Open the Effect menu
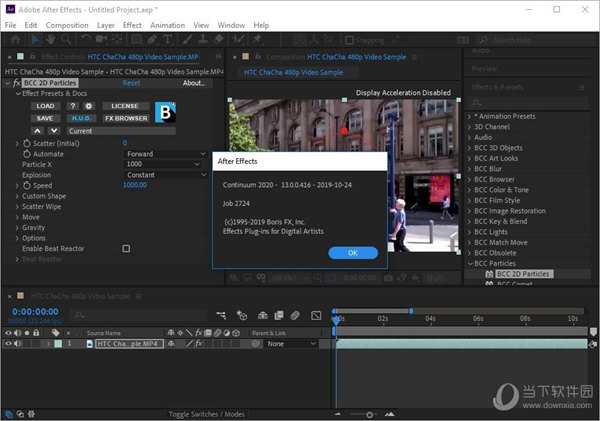 (x=132, y=25)
